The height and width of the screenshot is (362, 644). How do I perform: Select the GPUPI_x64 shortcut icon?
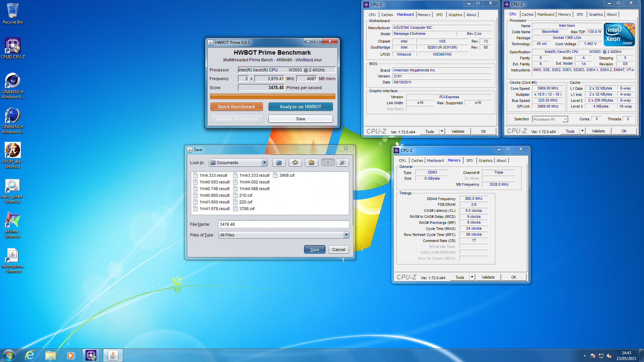coord(13,155)
